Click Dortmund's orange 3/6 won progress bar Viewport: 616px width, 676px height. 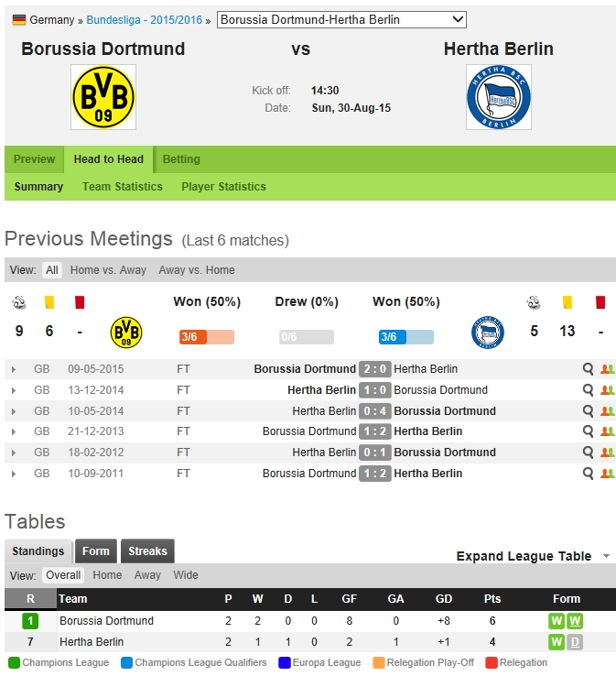click(x=207, y=337)
